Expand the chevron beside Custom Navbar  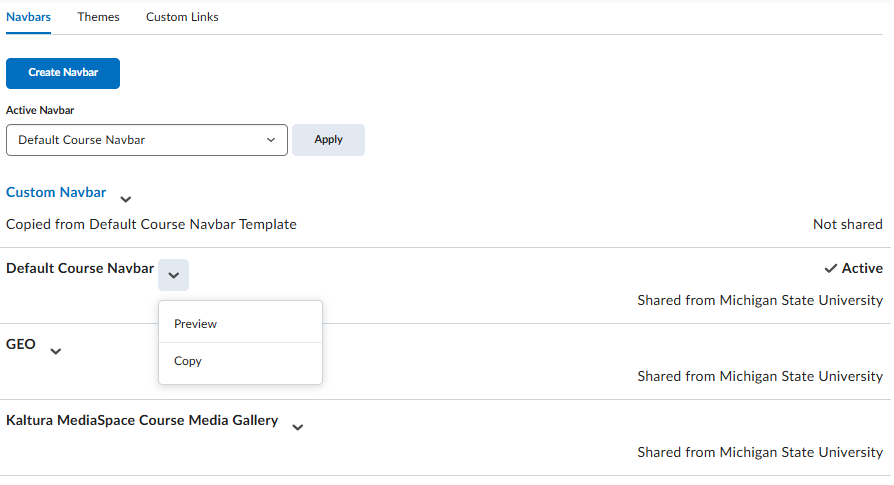tap(126, 199)
